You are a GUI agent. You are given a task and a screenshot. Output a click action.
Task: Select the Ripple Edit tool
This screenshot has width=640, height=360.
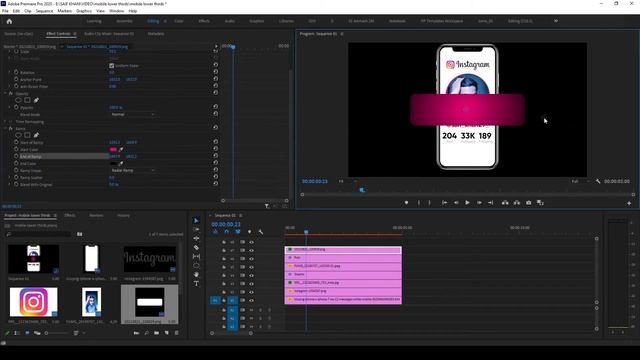(196, 238)
